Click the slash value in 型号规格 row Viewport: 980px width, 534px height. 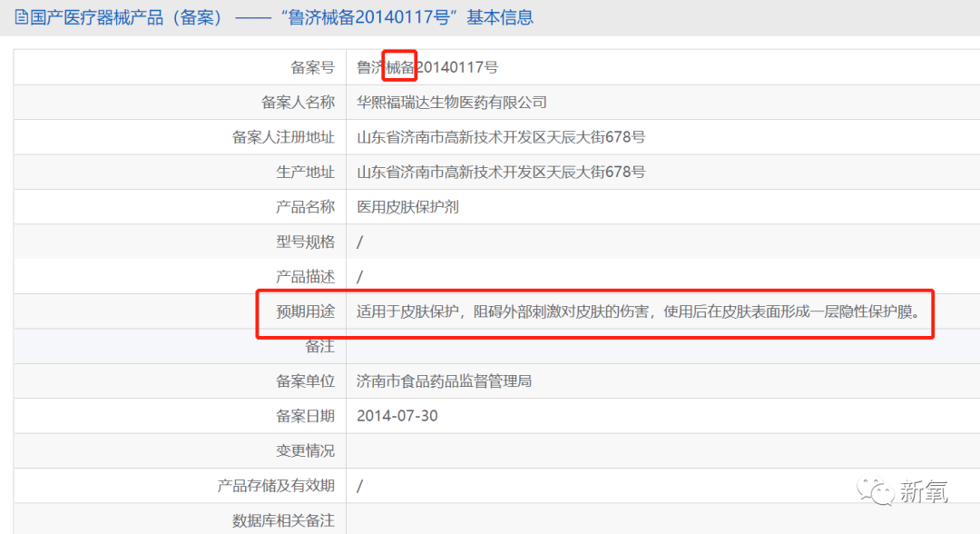[x=359, y=242]
